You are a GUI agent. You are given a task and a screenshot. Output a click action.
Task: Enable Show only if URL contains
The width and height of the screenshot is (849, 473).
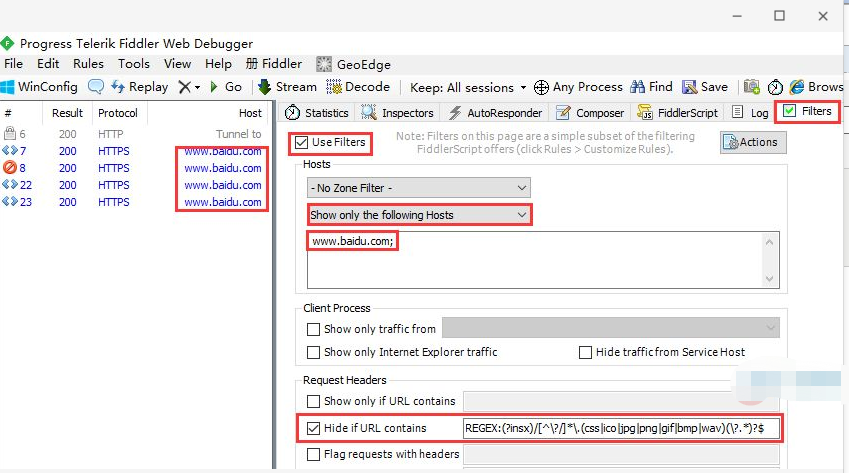pyautogui.click(x=313, y=401)
